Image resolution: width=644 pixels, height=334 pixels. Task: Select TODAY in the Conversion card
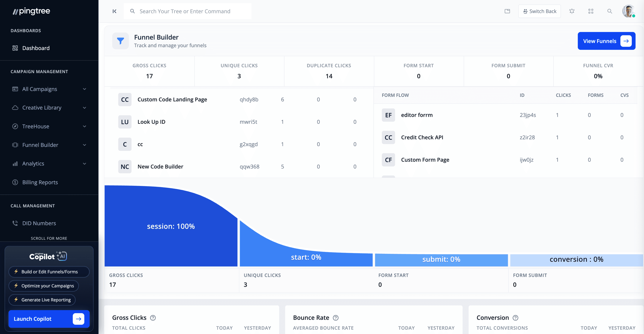(589, 328)
